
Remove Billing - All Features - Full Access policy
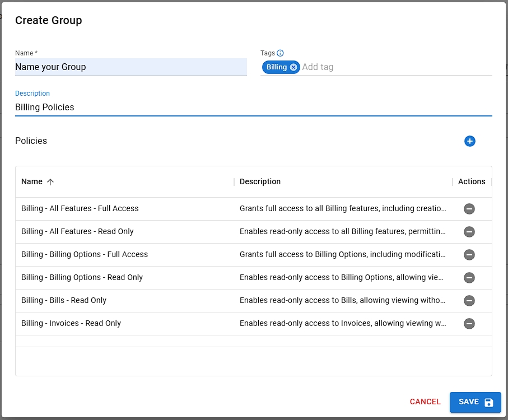pyautogui.click(x=469, y=209)
